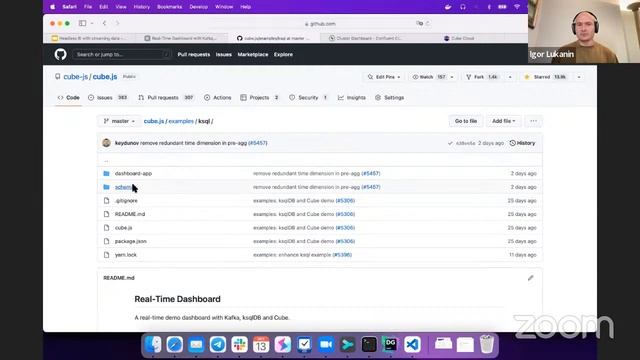640x360 pixels.
Task: Click Marketplace in GitHub header
Action: (x=253, y=54)
